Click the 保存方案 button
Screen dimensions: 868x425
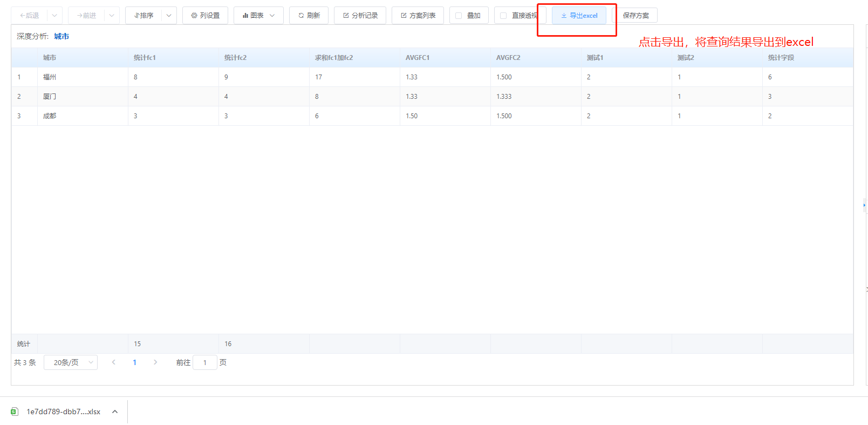coord(635,16)
